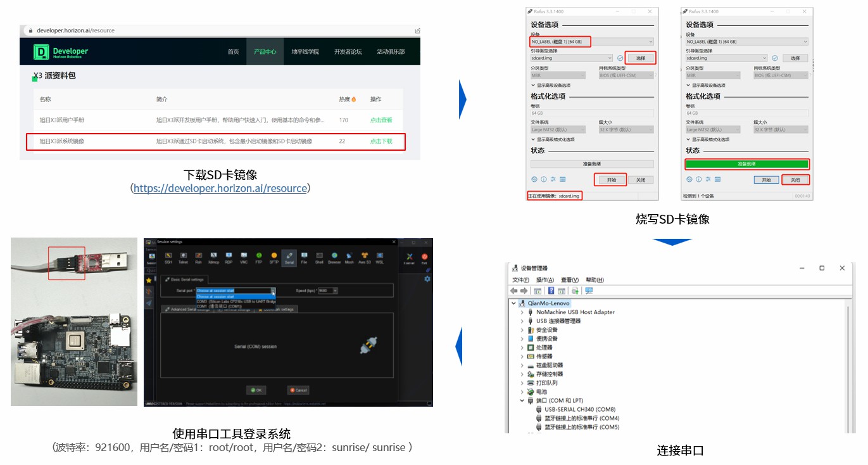Screen dimensions: 868x465
Task: Open 文件(F) menu in Device Manager
Action: tap(520, 280)
